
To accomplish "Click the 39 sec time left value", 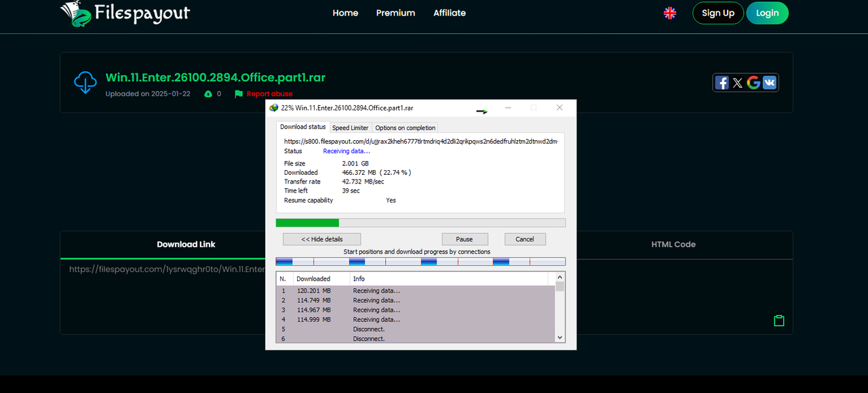I will (x=351, y=190).
